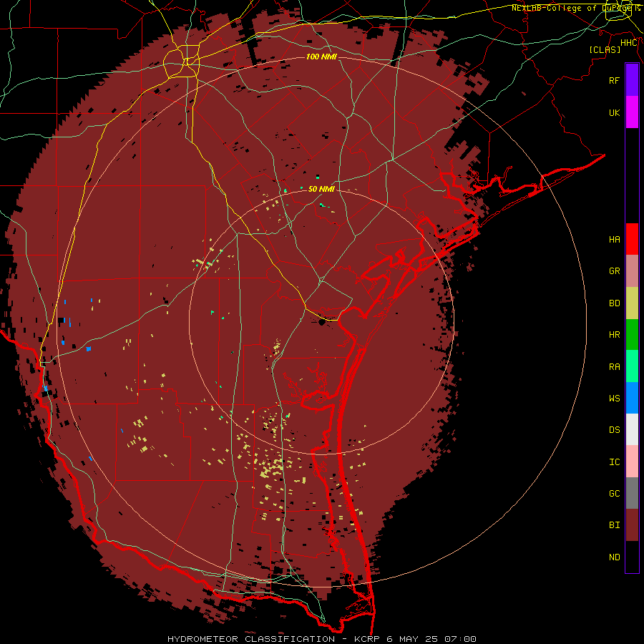This screenshot has width=644, height=644.
Task: Click the WS legend label
Action: (x=615, y=399)
